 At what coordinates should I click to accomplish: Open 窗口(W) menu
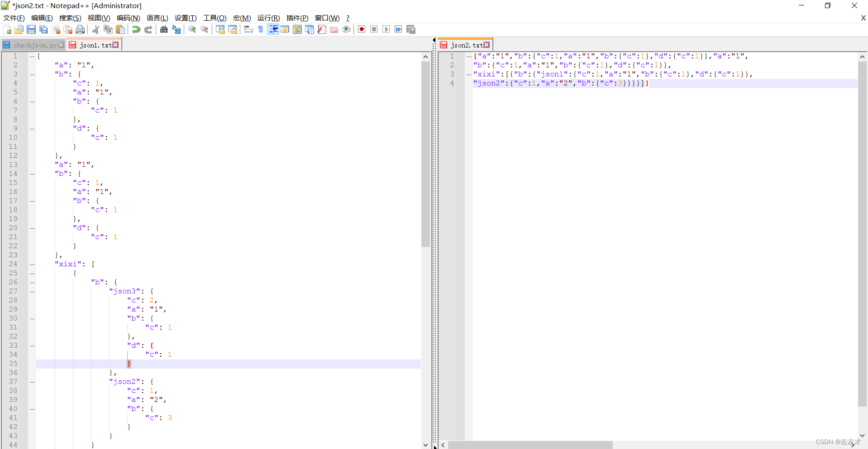327,18
